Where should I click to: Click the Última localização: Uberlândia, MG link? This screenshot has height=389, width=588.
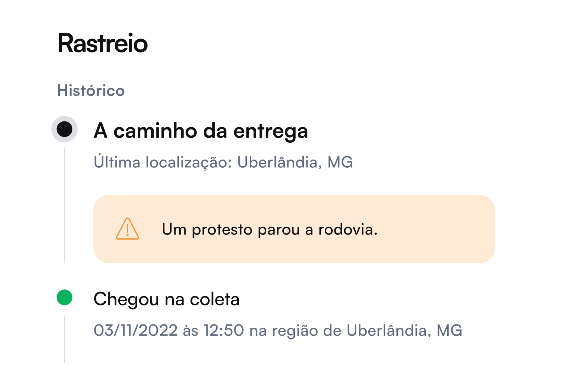click(223, 162)
